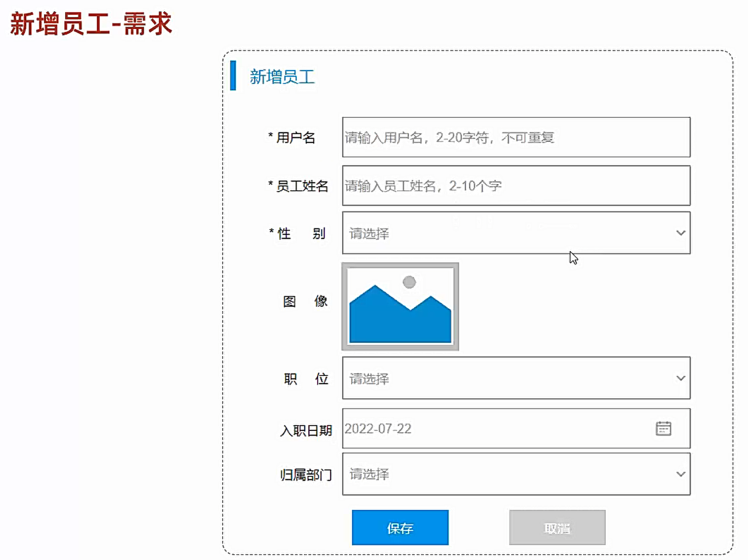The height and width of the screenshot is (560, 748).
Task: Click the 保存 button
Action: click(400, 528)
